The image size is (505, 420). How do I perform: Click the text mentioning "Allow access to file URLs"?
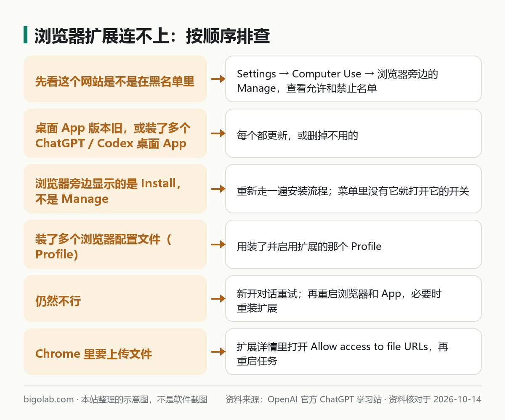343,354
